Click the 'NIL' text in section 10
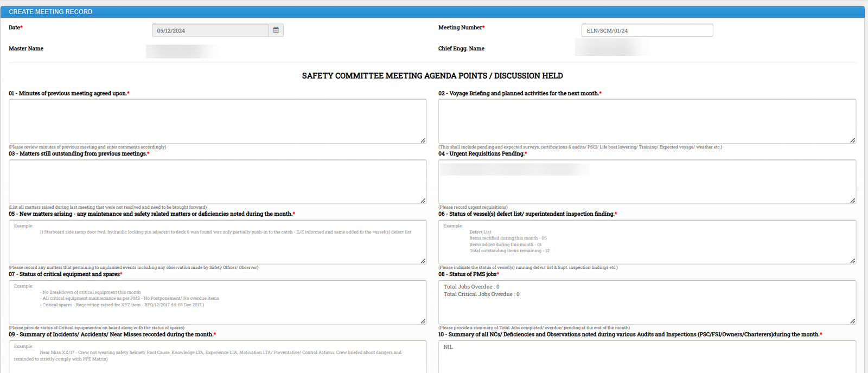The height and width of the screenshot is (373, 868). pos(448,347)
